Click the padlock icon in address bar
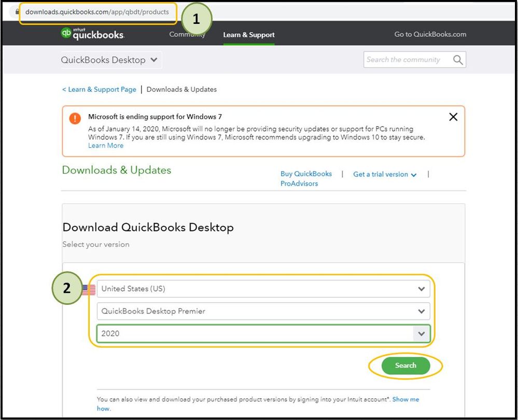 17,12
